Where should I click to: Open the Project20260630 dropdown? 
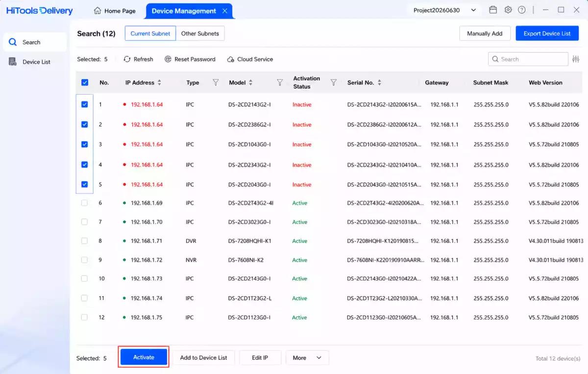pyautogui.click(x=444, y=10)
